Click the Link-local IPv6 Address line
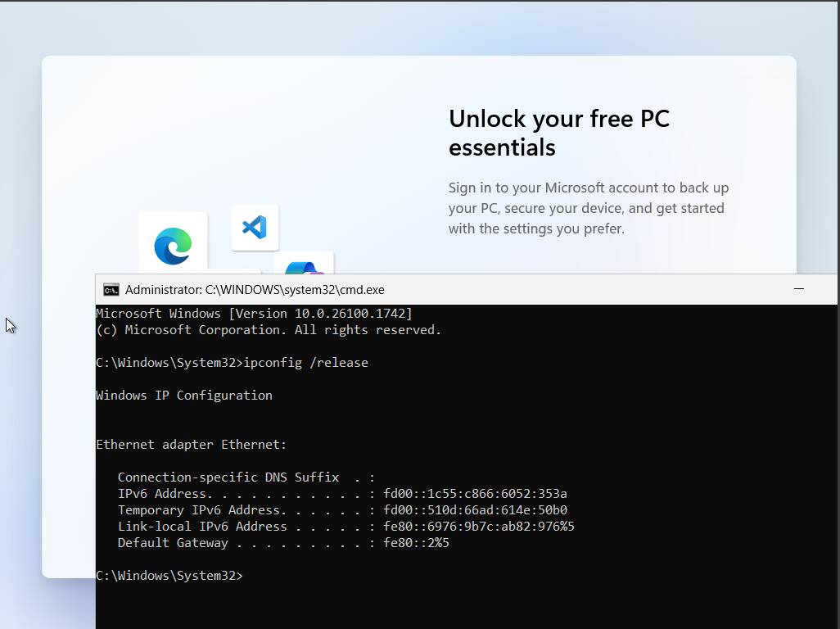Image resolution: width=840 pixels, height=629 pixels. point(345,527)
